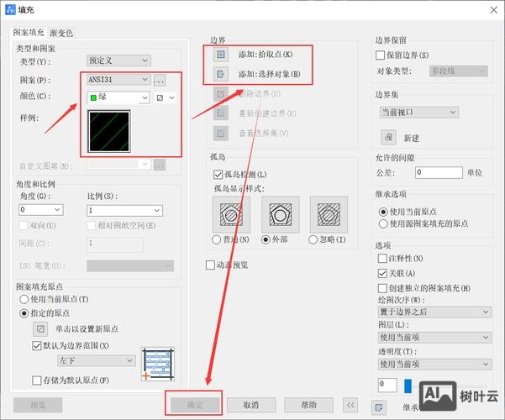
Task: Select inherit Use Current Origin (使用当前原点) radio
Action: click(383, 212)
